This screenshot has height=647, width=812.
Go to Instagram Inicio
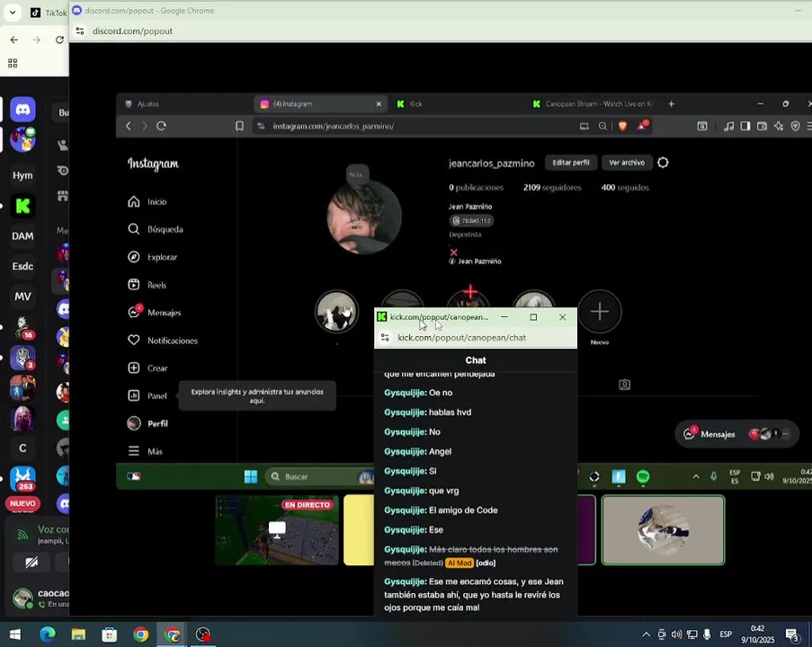[147, 202]
